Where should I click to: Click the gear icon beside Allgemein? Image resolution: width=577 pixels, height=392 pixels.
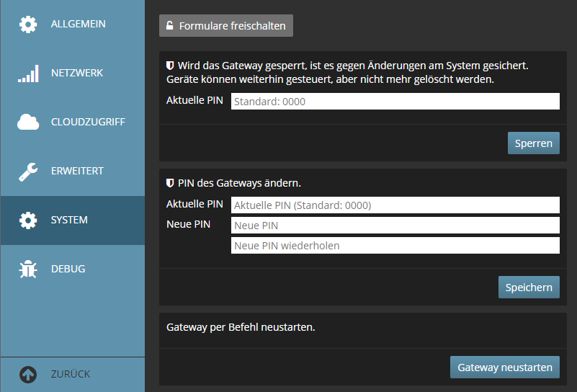coord(28,24)
